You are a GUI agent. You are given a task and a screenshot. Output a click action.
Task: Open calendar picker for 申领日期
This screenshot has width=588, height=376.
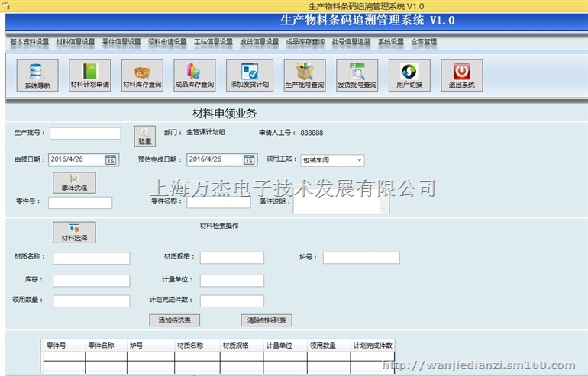click(x=111, y=160)
